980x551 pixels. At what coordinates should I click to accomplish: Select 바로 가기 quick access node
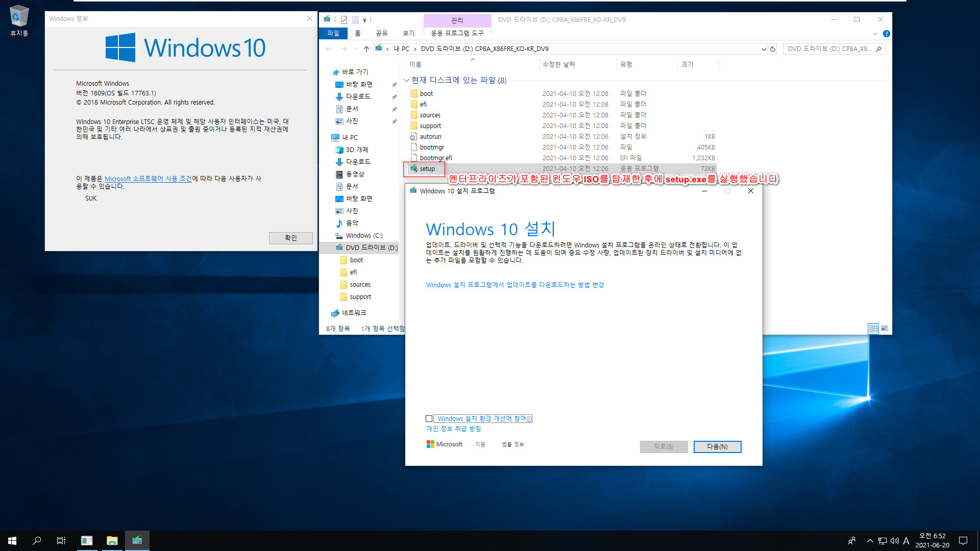(x=355, y=72)
